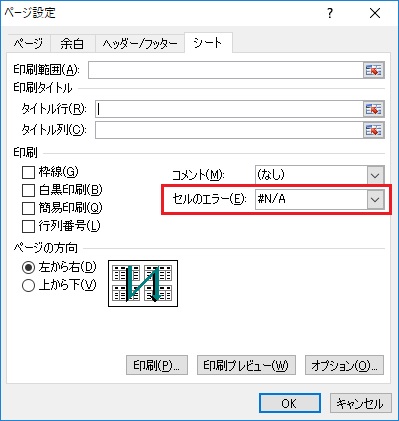Click the オプション(O)... button

tap(344, 366)
